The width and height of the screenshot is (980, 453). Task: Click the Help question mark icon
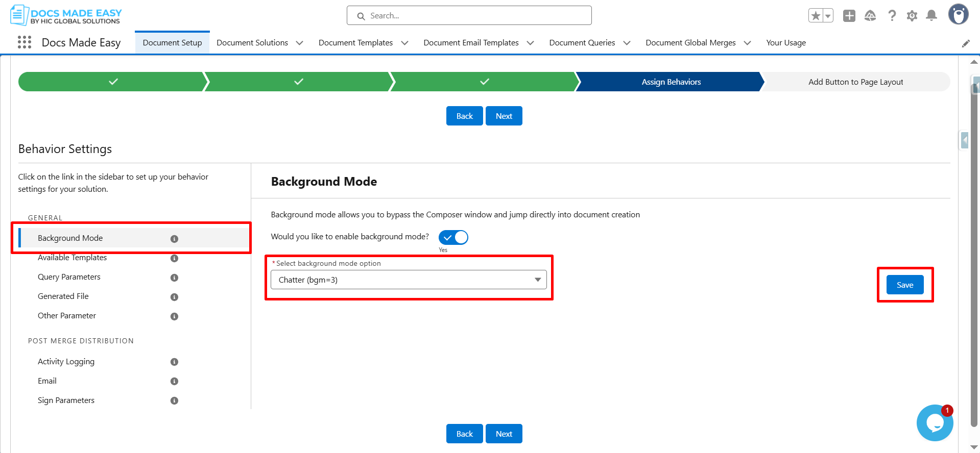tap(892, 16)
